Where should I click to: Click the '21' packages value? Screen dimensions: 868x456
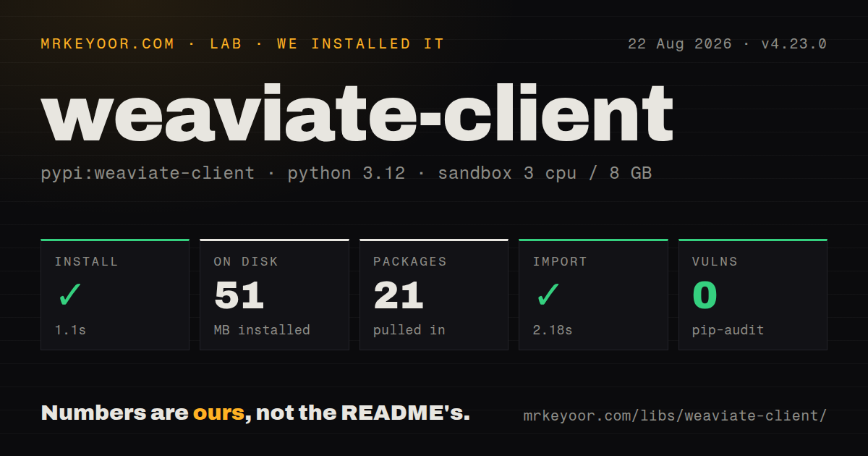tap(398, 295)
